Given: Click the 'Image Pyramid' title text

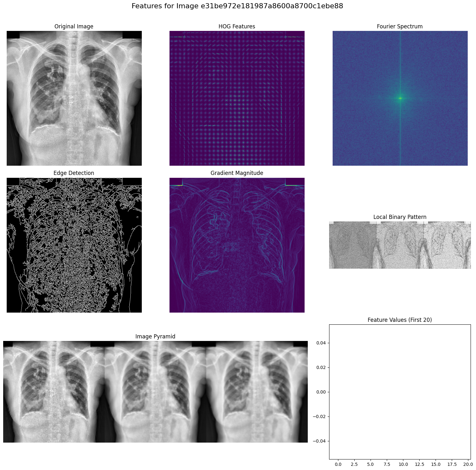Looking at the screenshot, I should pyautogui.click(x=155, y=336).
